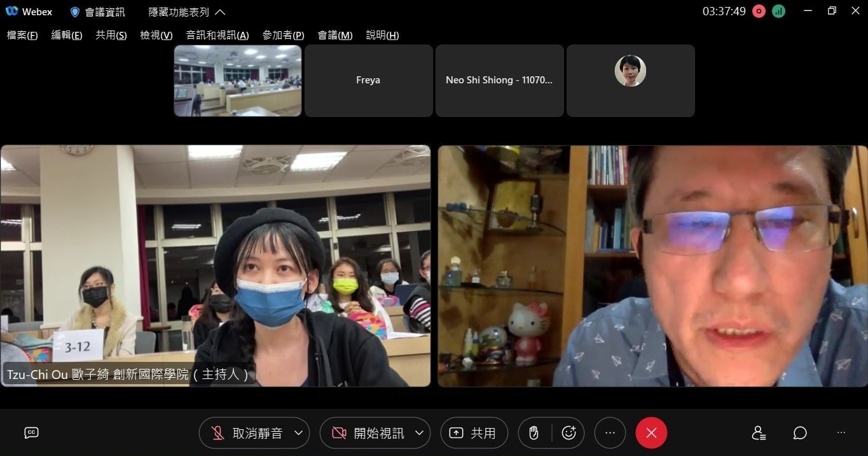
Task: Expand audio options arrow beside 取消靜音
Action: coord(299,433)
